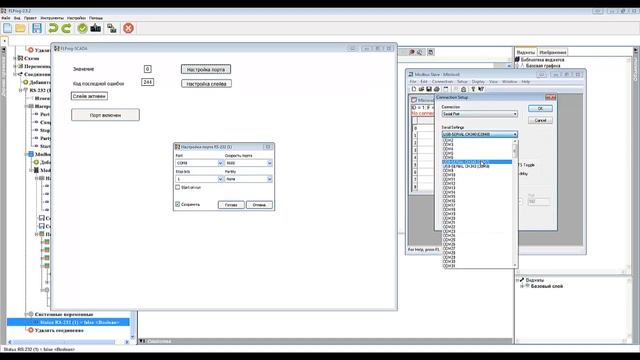Click the window layout icon in Modbus Slave toolbar
This screenshot has height=360, width=640.
click(446, 89)
